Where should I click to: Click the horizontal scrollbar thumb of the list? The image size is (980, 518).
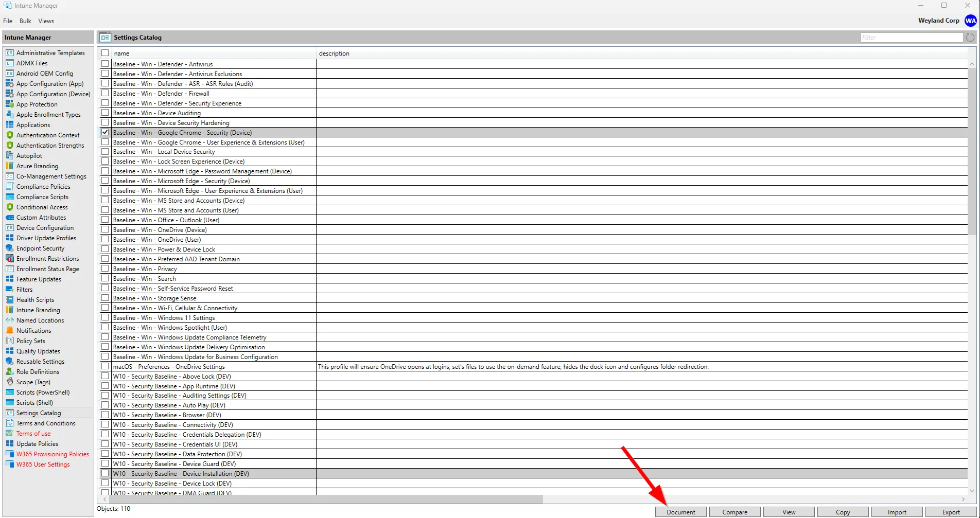coord(325,499)
